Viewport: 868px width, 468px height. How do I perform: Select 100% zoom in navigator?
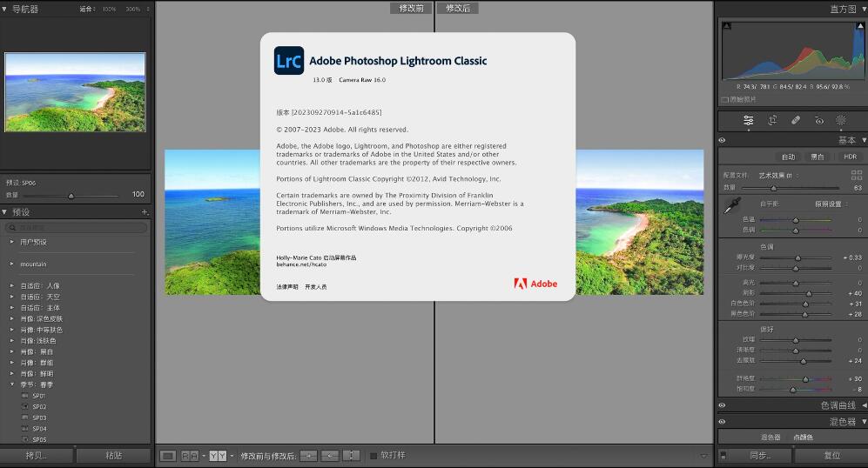[x=109, y=9]
